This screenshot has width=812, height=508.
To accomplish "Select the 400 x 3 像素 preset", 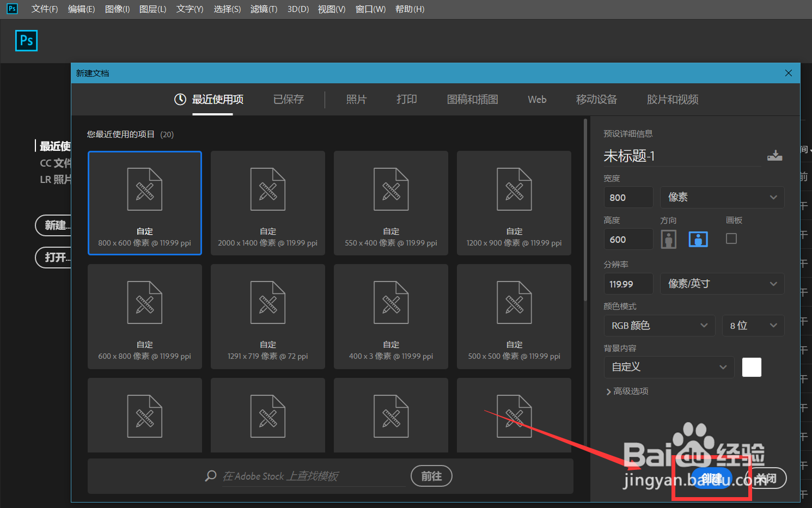I will point(391,316).
